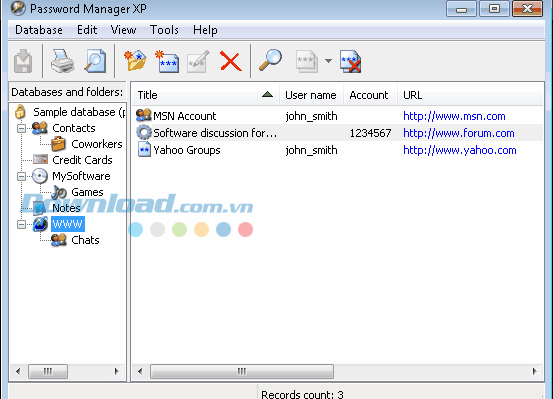Click the red X Delete icon
The height and width of the screenshot is (399, 553).
click(231, 61)
